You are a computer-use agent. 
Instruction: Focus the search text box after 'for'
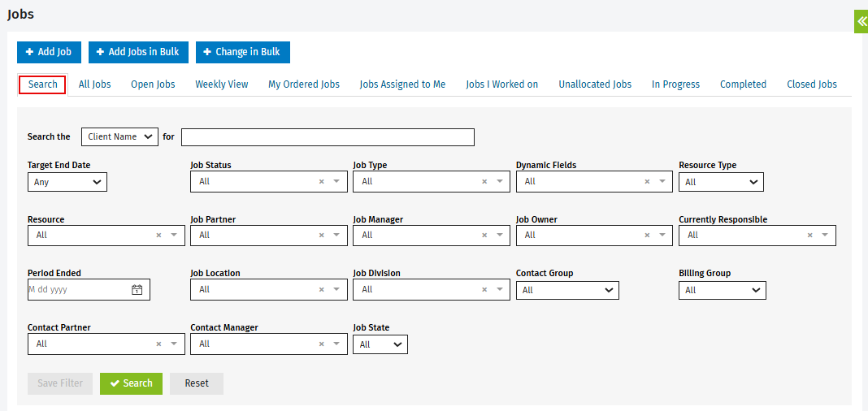pos(328,137)
